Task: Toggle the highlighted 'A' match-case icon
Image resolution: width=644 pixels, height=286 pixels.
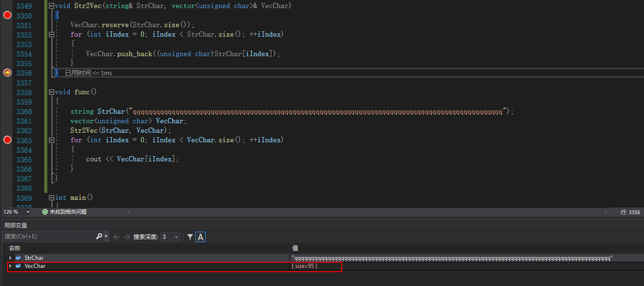Action: (x=200, y=237)
